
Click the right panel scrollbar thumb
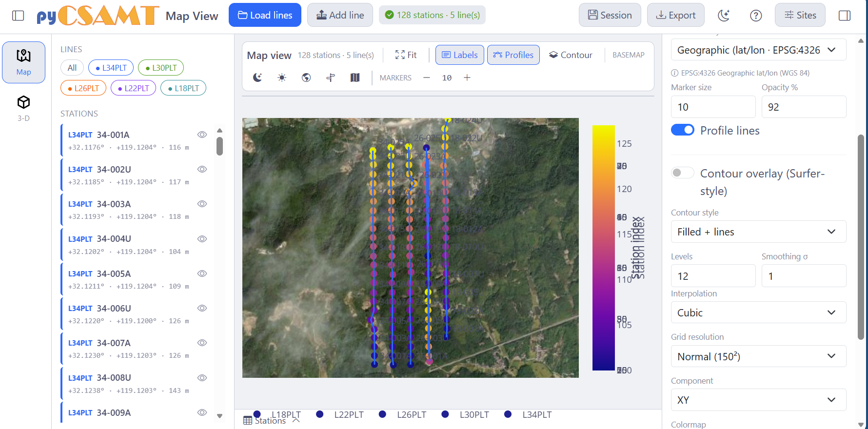pyautogui.click(x=861, y=237)
